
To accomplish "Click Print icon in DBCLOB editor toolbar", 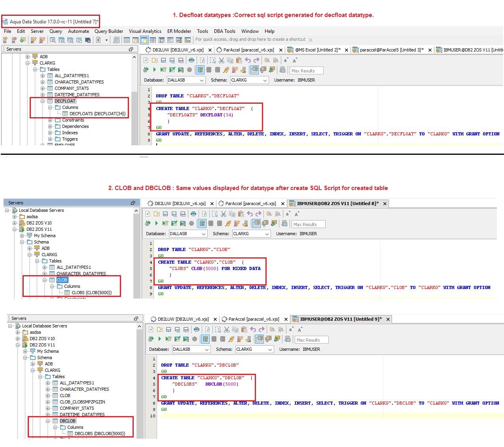I will [197, 329].
